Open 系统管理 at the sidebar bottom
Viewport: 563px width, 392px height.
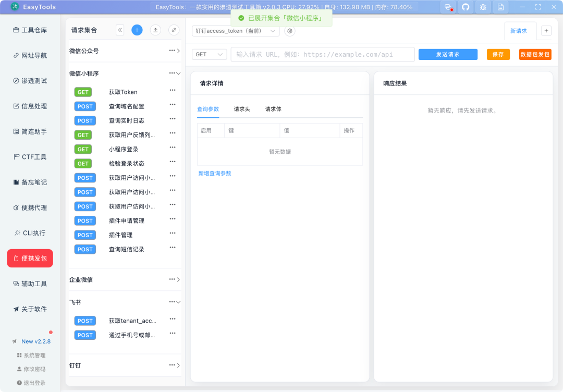(x=31, y=355)
